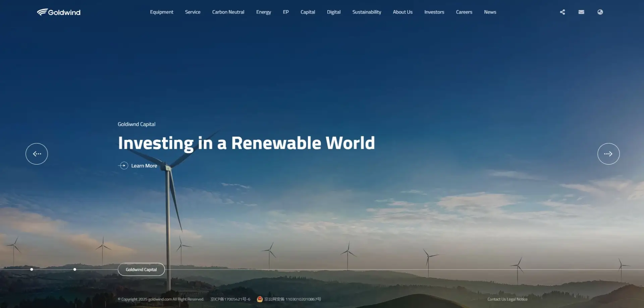The width and height of the screenshot is (644, 308).
Task: Click the Learn More arrow circle icon
Action: (x=123, y=166)
